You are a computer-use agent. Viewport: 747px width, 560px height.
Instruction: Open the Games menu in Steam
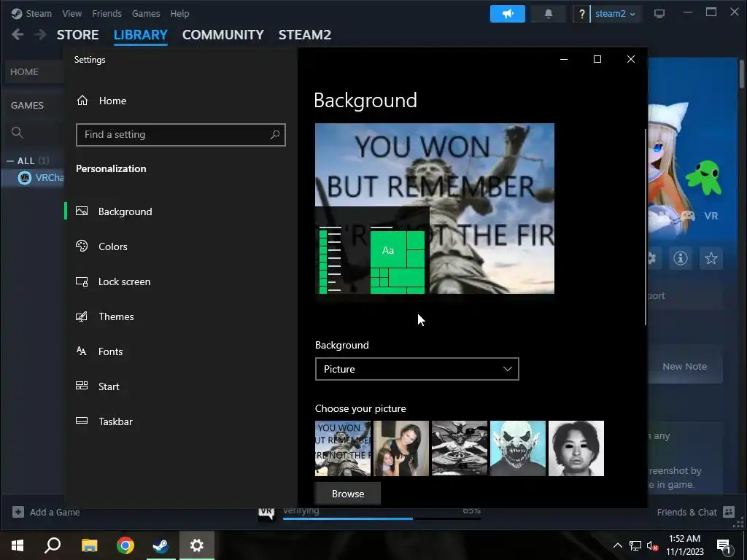tap(146, 13)
